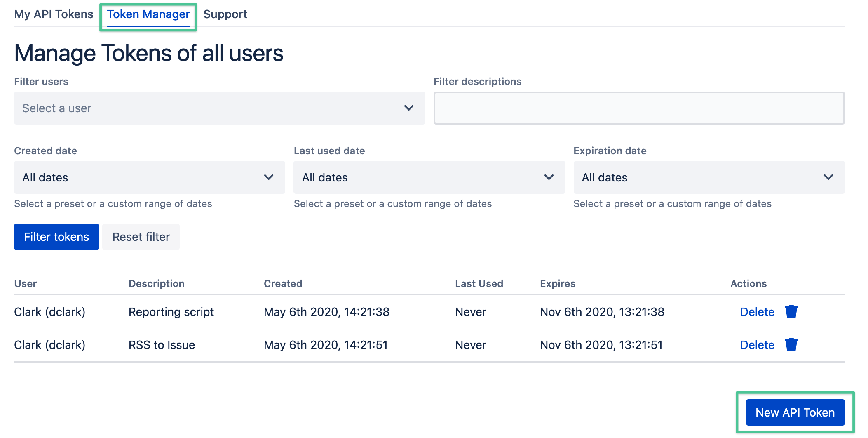Expand the Last used date dropdown
The height and width of the screenshot is (438, 868).
coord(420,177)
